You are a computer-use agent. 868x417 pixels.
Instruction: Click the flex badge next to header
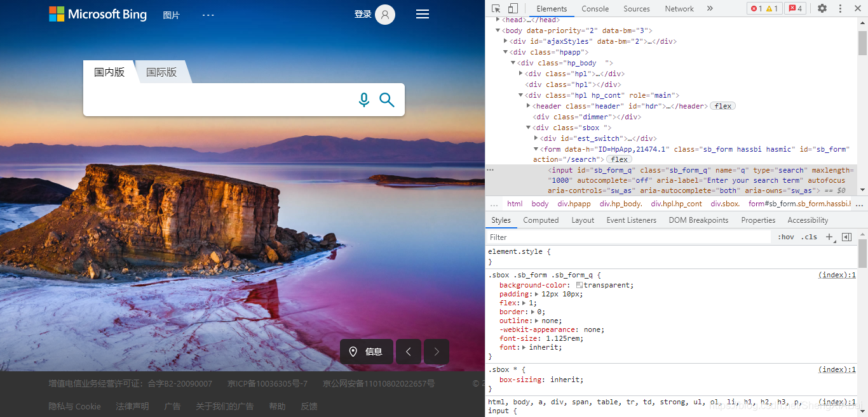(x=723, y=106)
